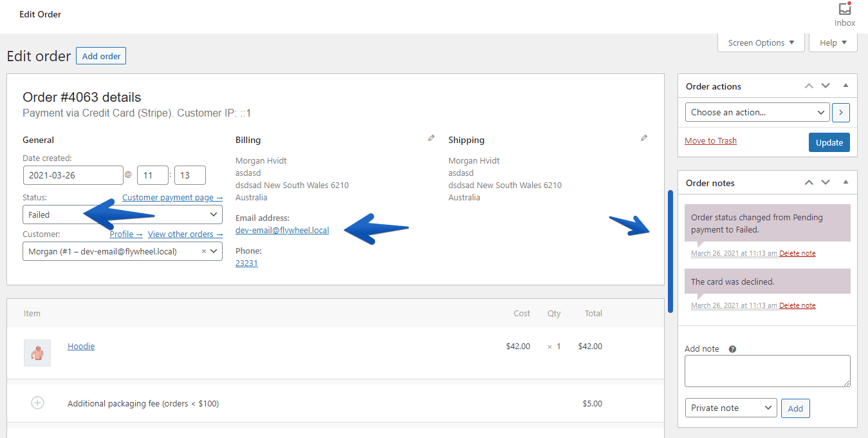The height and width of the screenshot is (438, 868).
Task: Open the Private note type dropdown
Action: [730, 408]
